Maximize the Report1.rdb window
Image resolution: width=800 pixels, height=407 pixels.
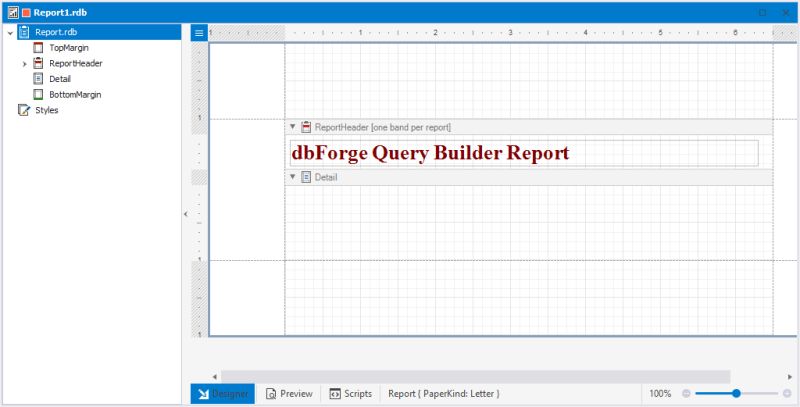(762, 12)
